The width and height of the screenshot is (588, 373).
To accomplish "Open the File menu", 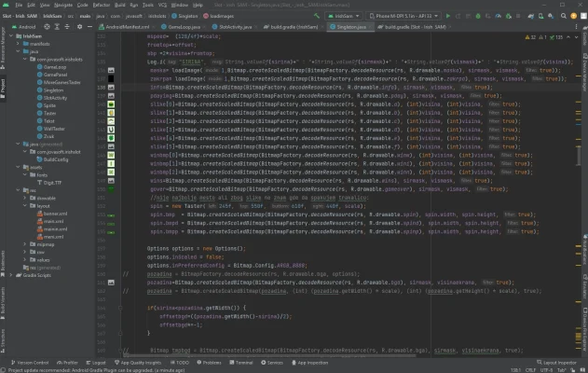I will 19,5.
